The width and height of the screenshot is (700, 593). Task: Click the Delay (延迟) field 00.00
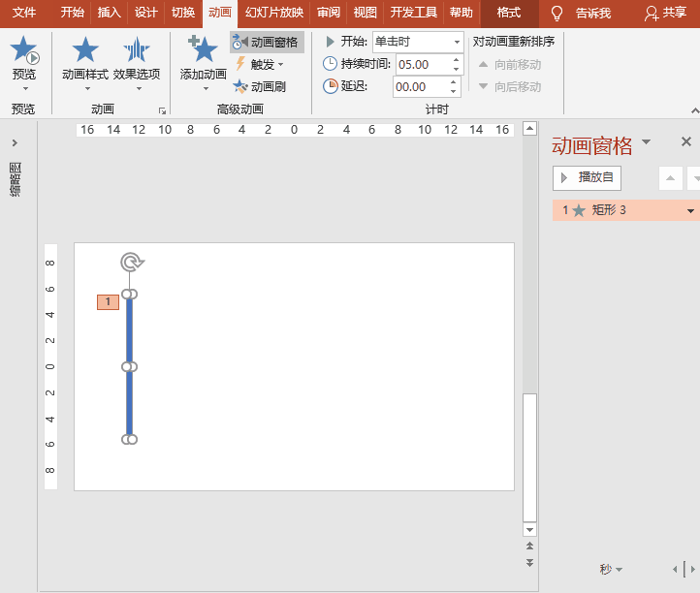click(420, 87)
